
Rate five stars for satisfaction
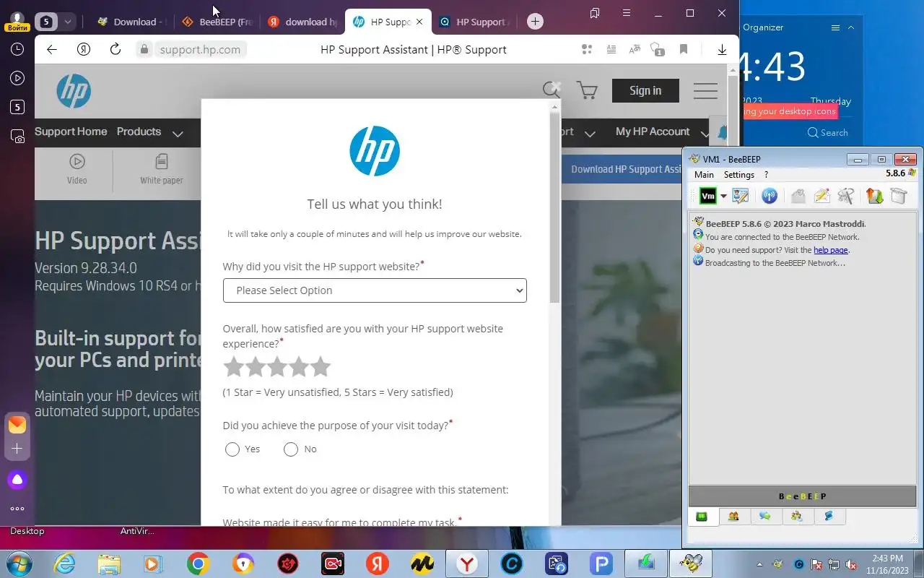click(x=321, y=367)
